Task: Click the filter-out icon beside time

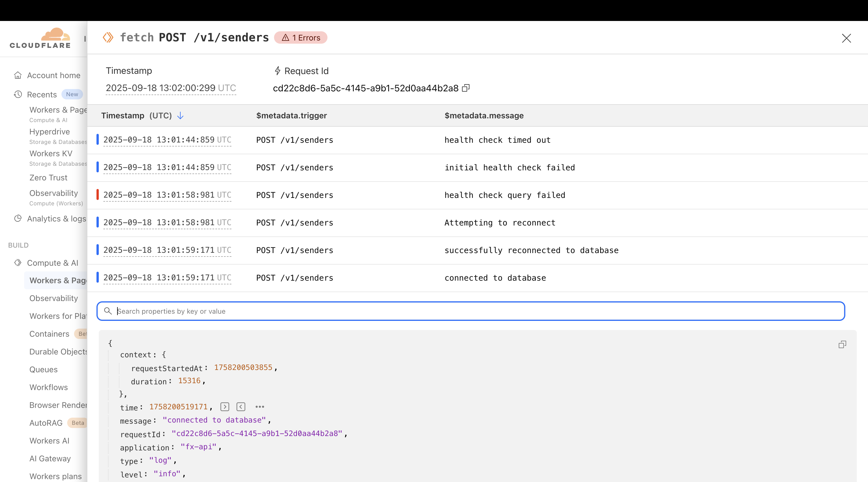Action: click(241, 407)
